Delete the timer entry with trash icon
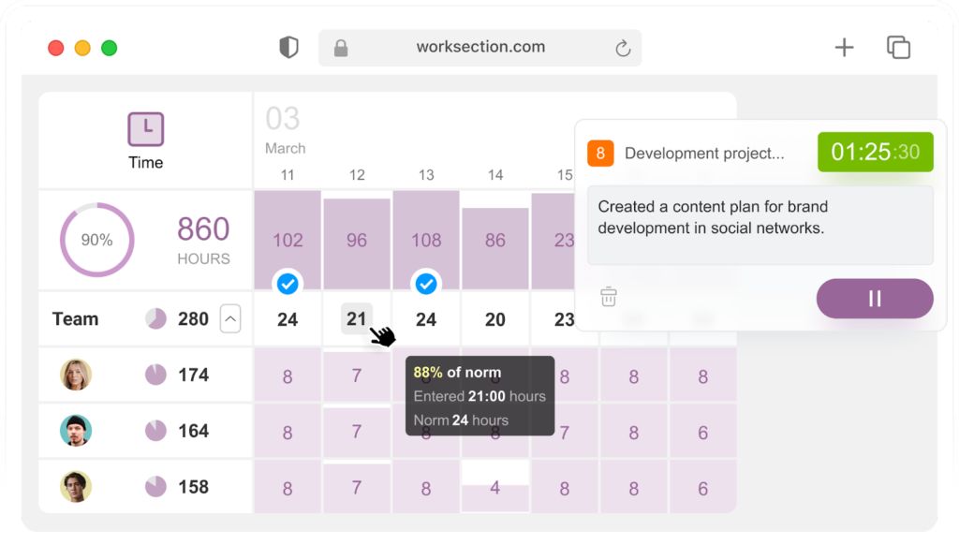This screenshot has height=560, width=959. coord(609,298)
